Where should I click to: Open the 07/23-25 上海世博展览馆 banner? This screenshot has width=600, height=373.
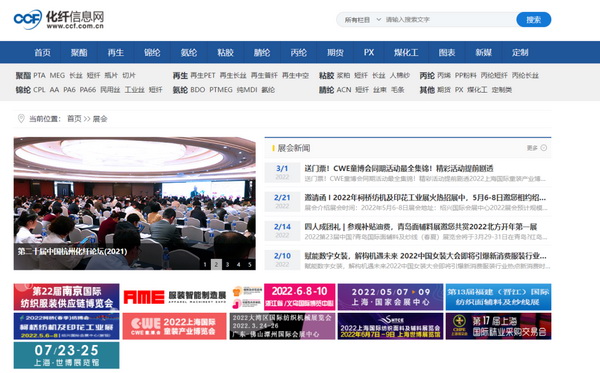tap(67, 355)
